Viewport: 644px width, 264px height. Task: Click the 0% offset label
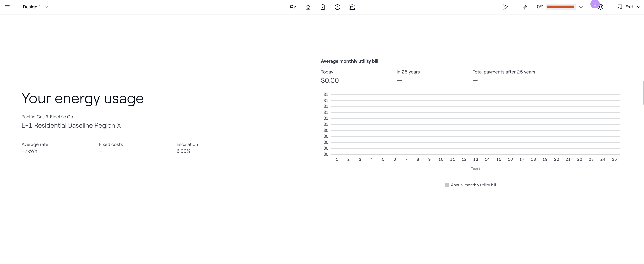(x=540, y=7)
